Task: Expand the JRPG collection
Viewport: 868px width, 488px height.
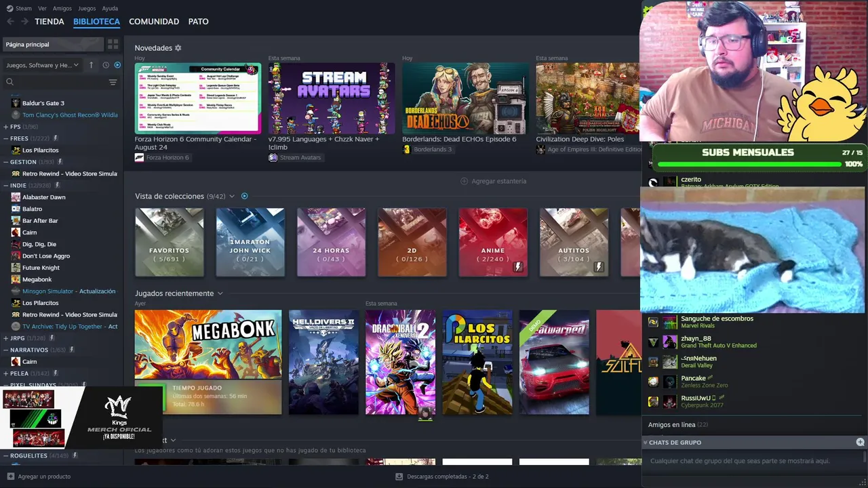Action: 6,338
